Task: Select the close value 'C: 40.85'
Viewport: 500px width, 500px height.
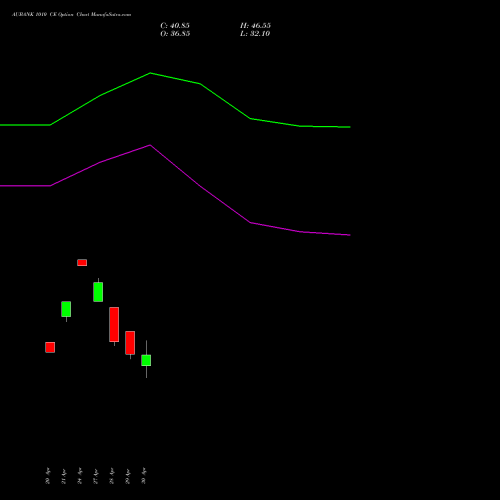Action: (175, 26)
